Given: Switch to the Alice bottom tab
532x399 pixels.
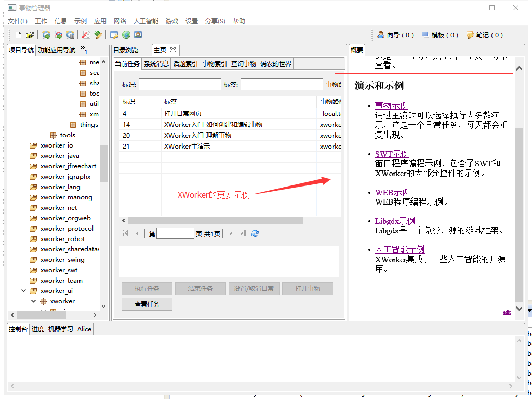Looking at the screenshot, I should (x=84, y=329).
